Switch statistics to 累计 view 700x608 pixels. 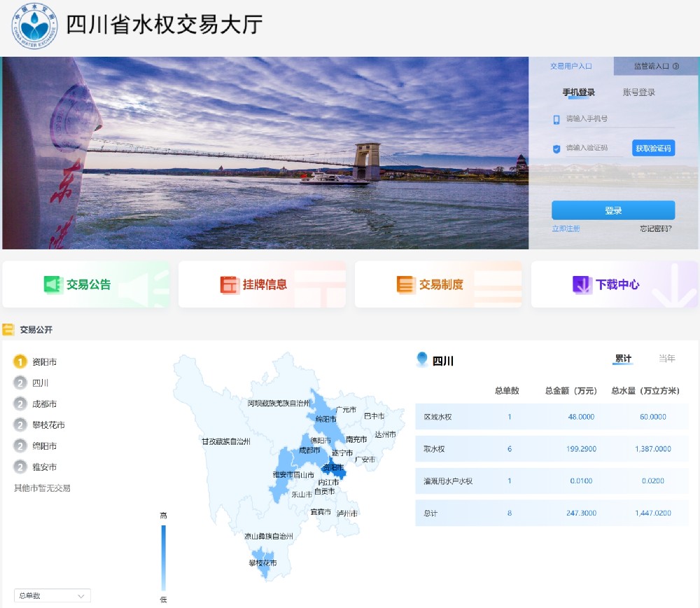point(623,358)
